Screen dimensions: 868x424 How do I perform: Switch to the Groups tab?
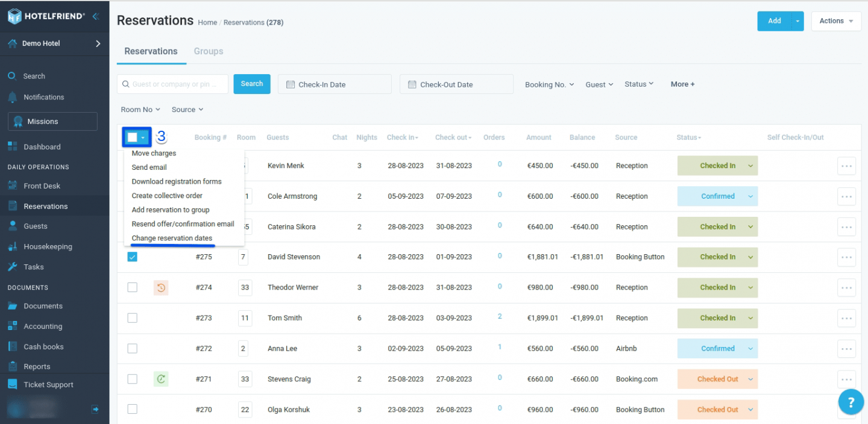(209, 51)
